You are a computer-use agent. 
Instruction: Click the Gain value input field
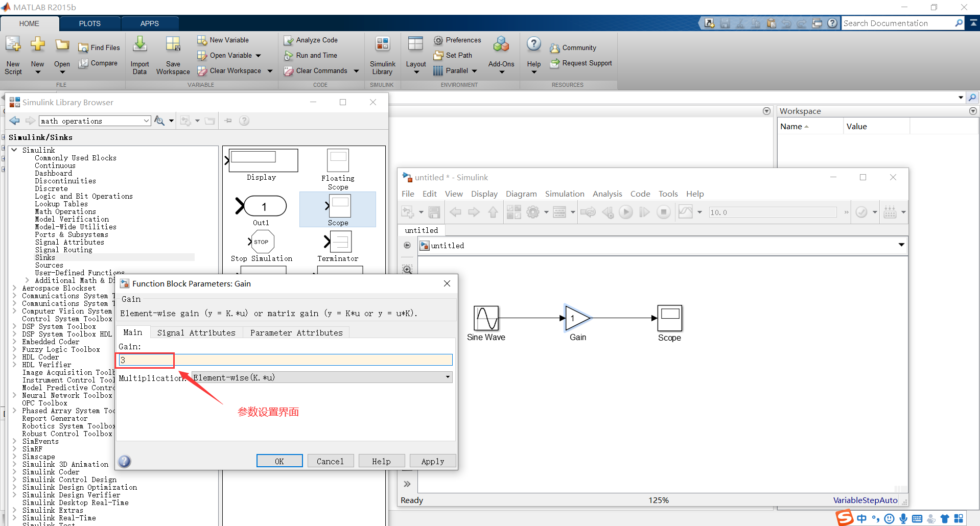point(286,360)
